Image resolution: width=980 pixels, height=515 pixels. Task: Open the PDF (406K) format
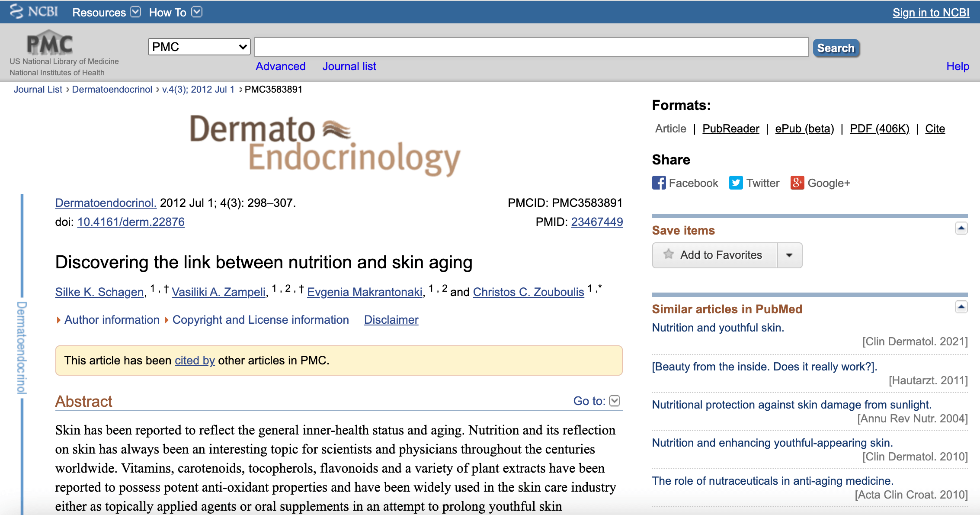pos(879,129)
